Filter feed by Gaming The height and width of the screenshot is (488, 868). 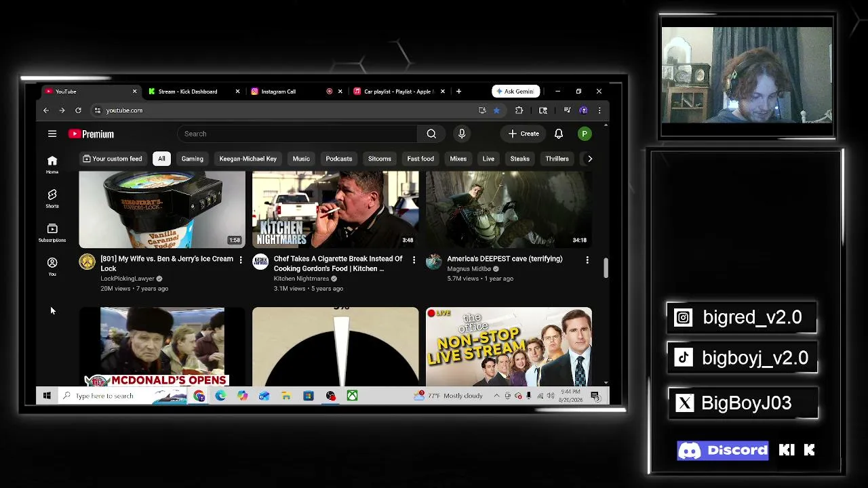pos(193,159)
